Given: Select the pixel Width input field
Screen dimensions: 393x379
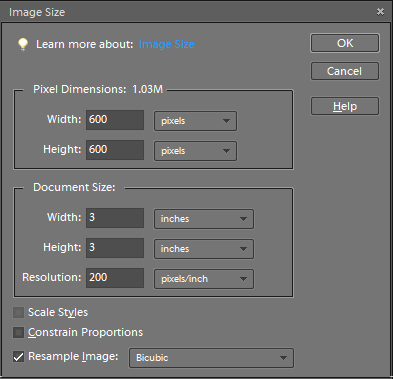Looking at the screenshot, I should click(x=115, y=120).
